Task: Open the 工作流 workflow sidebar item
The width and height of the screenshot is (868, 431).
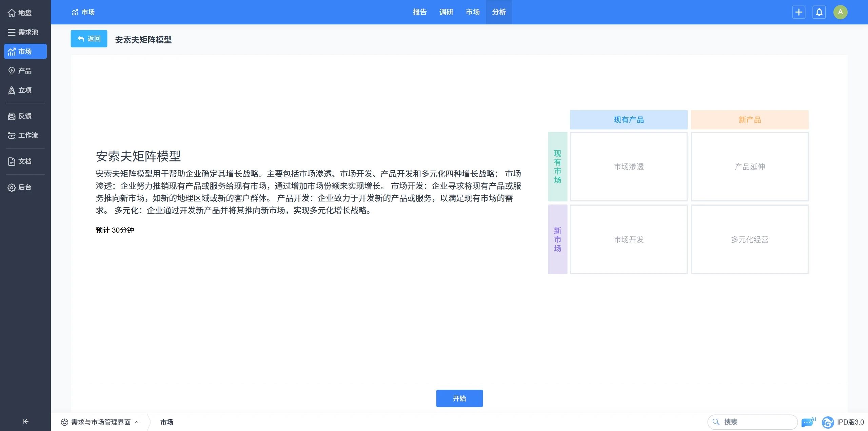Action: pyautogui.click(x=23, y=135)
